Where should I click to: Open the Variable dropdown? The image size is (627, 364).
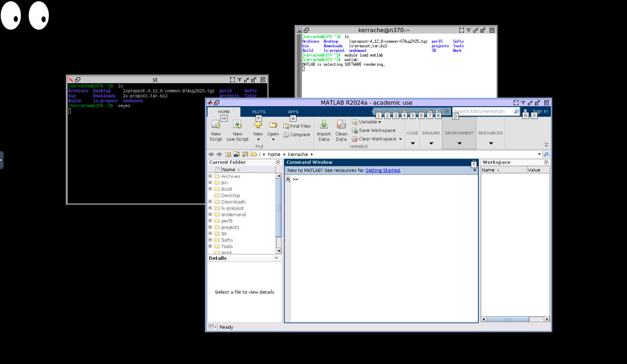click(366, 122)
